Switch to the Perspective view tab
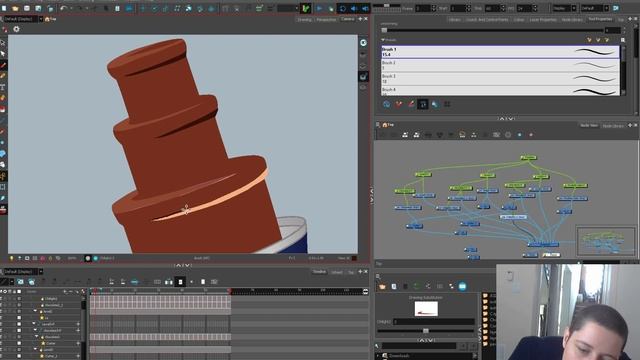 pos(326,19)
